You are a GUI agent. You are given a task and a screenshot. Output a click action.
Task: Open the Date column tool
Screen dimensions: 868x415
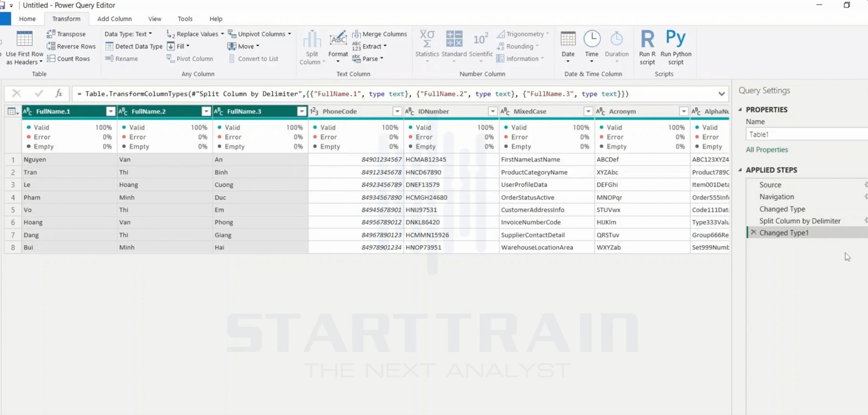568,47
